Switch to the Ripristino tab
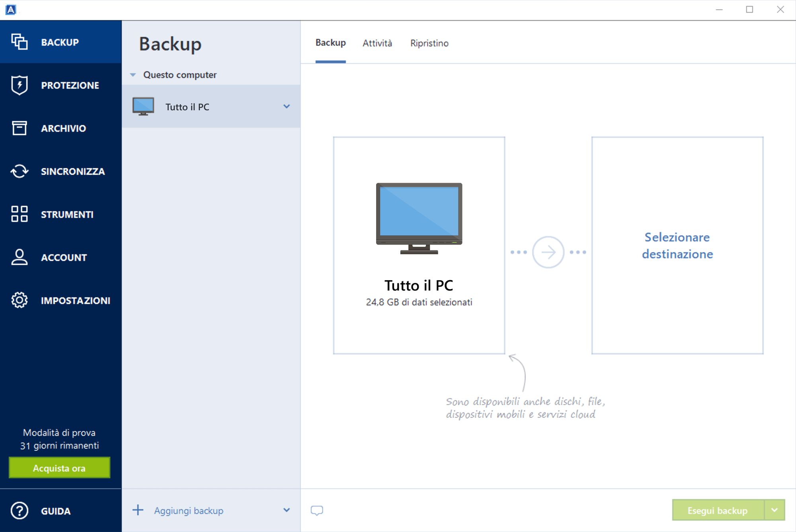Image resolution: width=796 pixels, height=532 pixels. coord(429,43)
